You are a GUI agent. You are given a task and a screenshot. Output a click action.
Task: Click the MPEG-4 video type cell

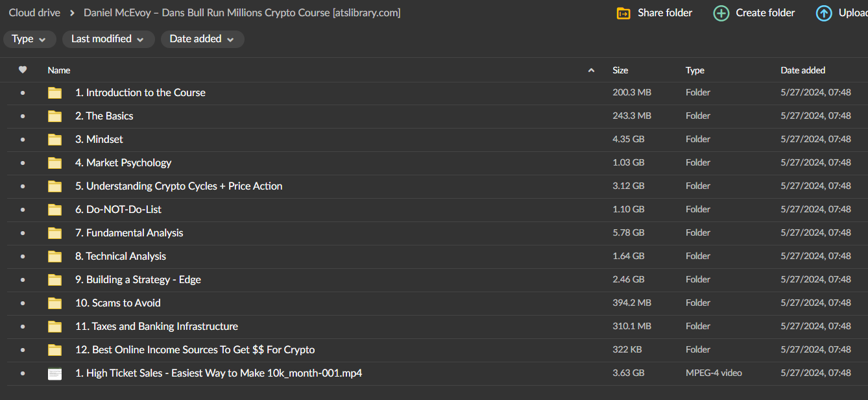point(714,373)
